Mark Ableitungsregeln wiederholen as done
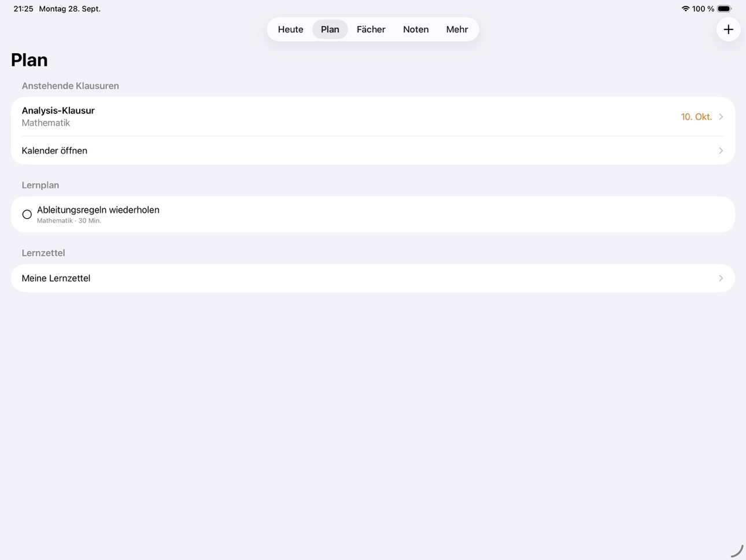 click(27, 215)
